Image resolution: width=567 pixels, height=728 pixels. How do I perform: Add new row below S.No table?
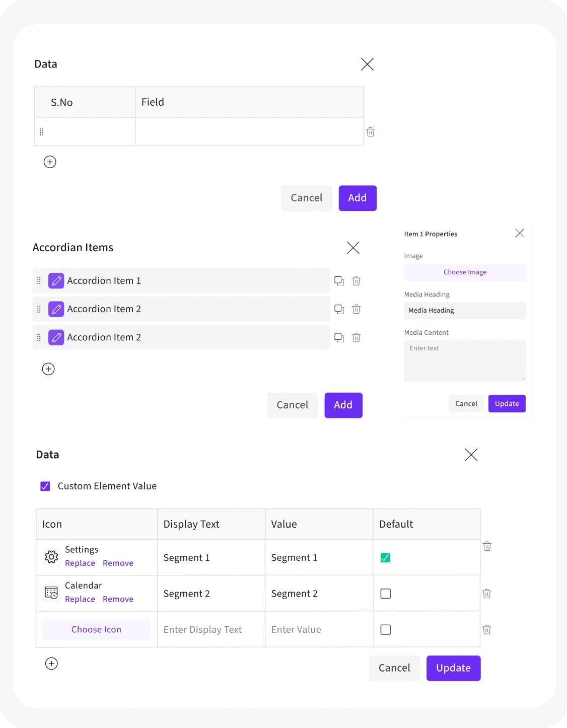[50, 162]
